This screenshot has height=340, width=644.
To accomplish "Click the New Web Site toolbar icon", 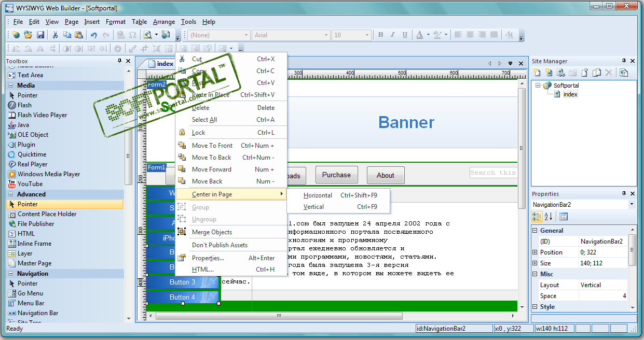I will click(16, 35).
